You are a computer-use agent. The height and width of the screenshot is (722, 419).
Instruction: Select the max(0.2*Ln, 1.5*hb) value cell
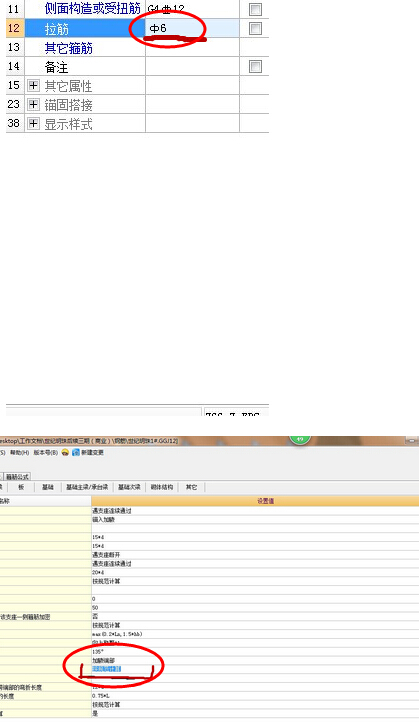click(255, 634)
